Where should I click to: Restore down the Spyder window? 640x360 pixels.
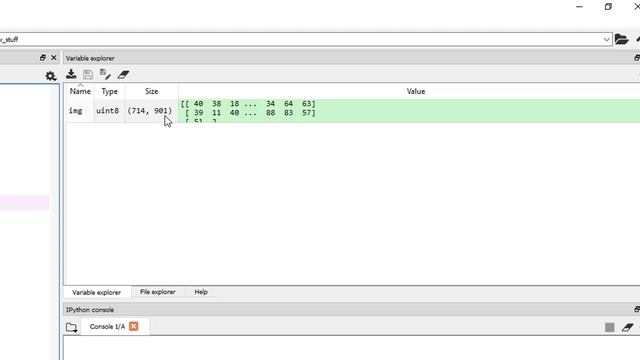608,7
